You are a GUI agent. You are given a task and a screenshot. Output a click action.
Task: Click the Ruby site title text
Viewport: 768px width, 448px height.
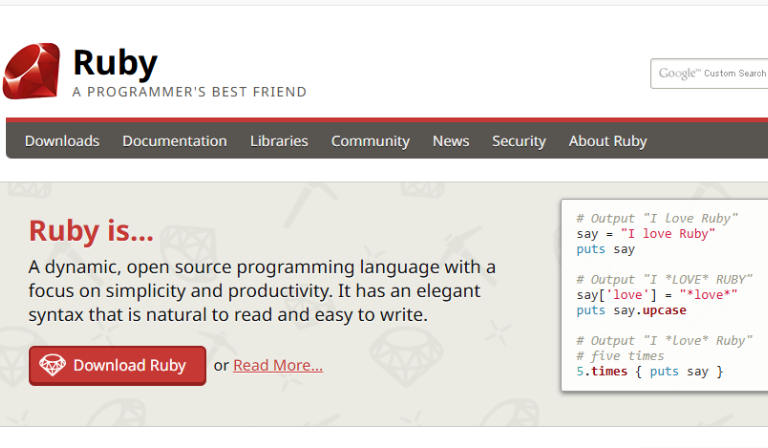(x=115, y=64)
